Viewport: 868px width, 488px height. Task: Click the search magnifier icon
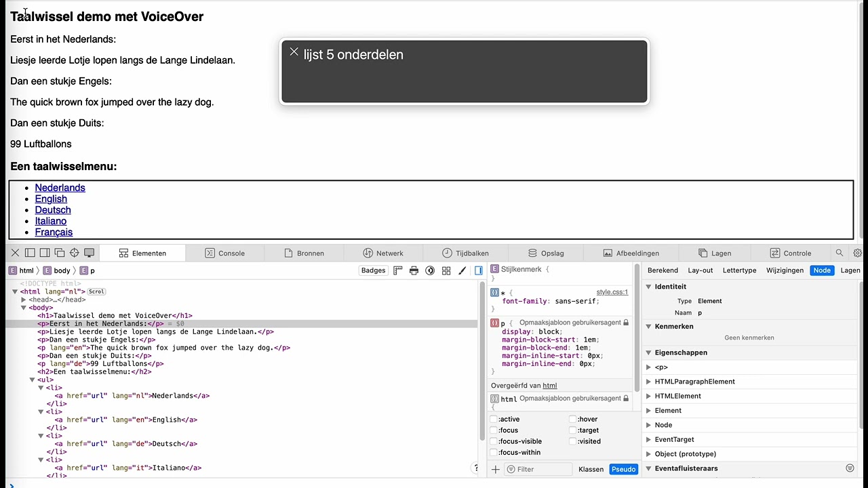[840, 253]
